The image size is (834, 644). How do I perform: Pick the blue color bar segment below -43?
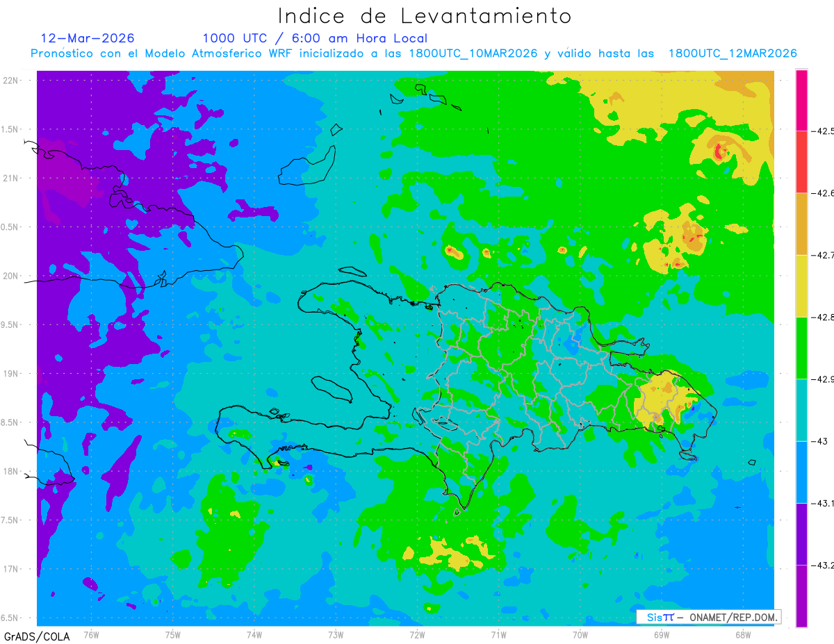pyautogui.click(x=801, y=472)
